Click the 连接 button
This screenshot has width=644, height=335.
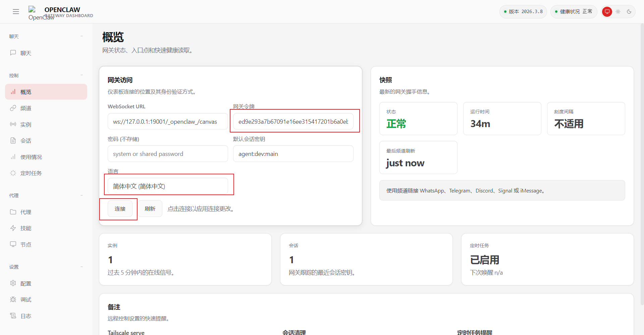pyautogui.click(x=120, y=209)
